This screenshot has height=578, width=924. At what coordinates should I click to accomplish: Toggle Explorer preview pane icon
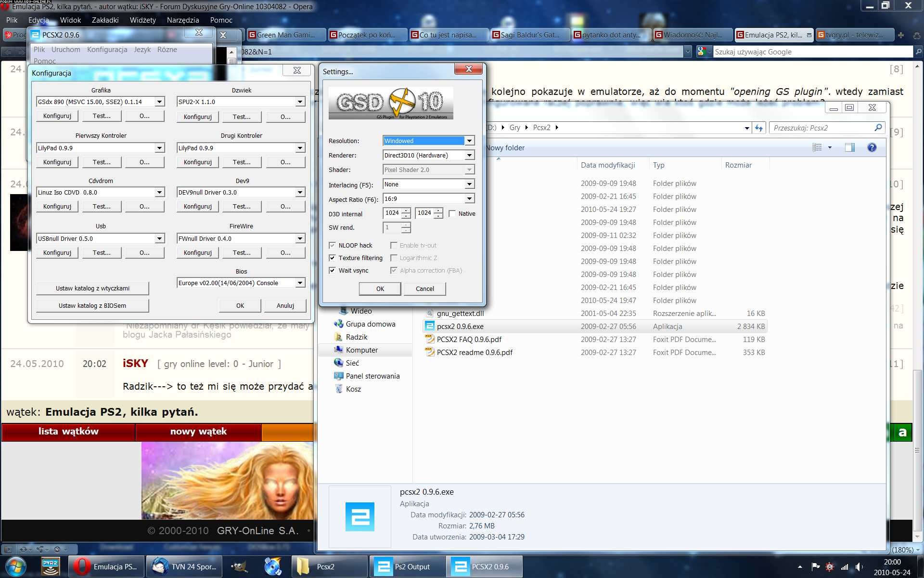point(850,147)
